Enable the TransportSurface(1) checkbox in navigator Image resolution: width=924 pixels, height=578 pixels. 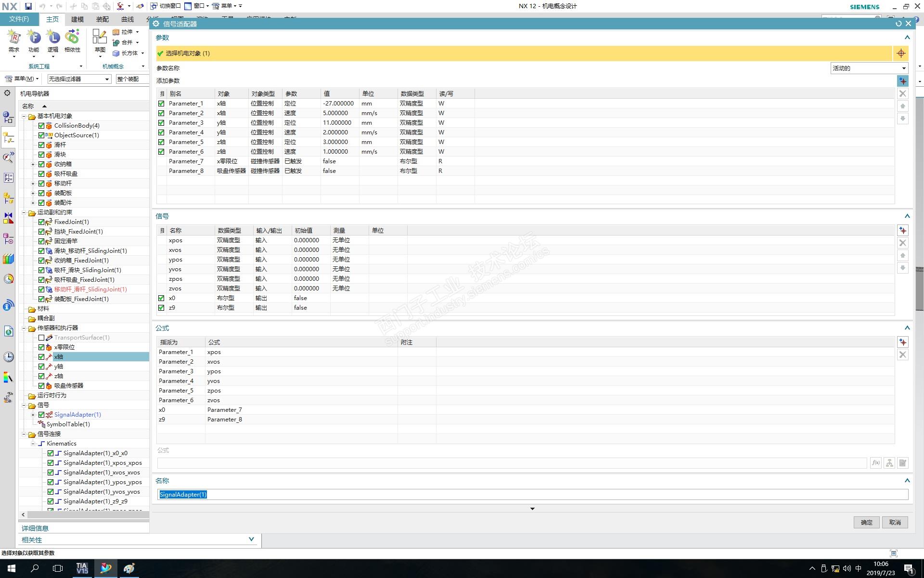(x=41, y=338)
